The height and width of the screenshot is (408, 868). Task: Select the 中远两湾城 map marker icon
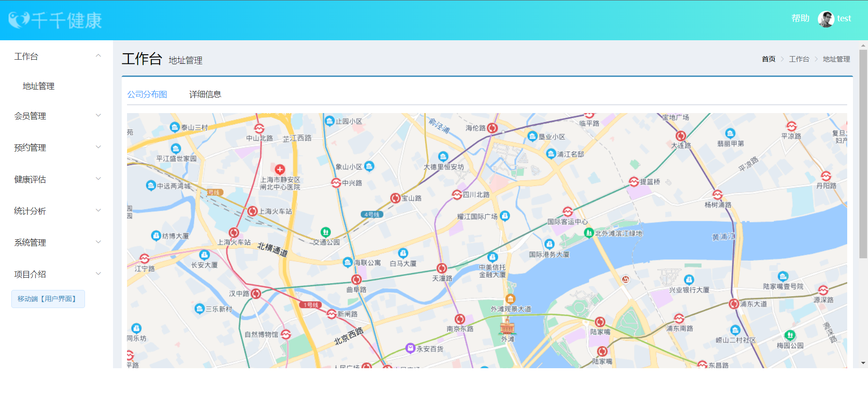[151, 185]
